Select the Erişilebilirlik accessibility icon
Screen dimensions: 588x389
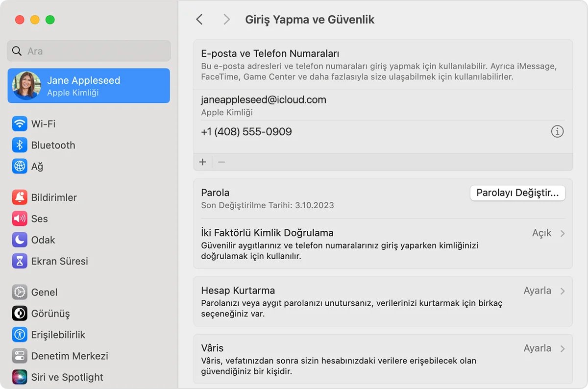point(20,335)
